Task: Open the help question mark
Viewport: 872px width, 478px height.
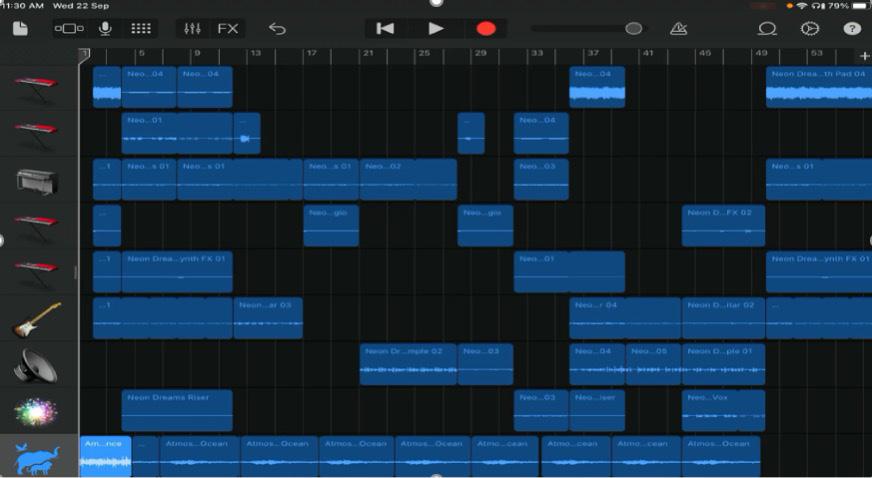Action: point(852,28)
